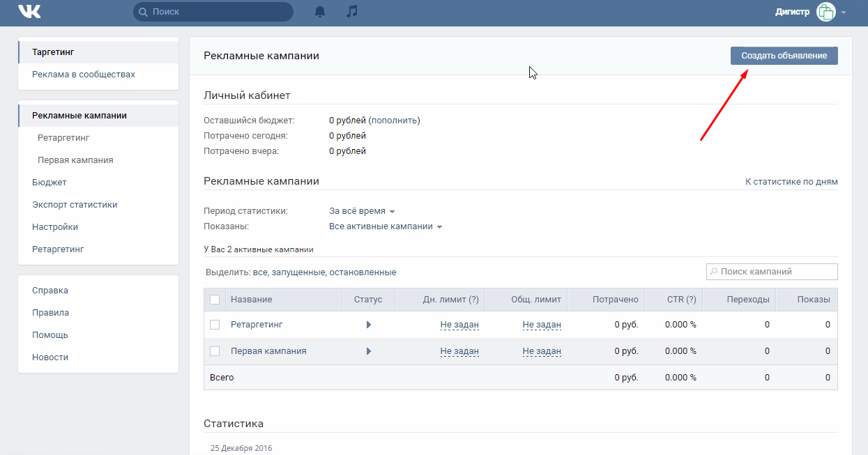Image resolution: width=868 pixels, height=455 pixels.
Task: Click the Дн. лимит help question mark
Action: [473, 300]
